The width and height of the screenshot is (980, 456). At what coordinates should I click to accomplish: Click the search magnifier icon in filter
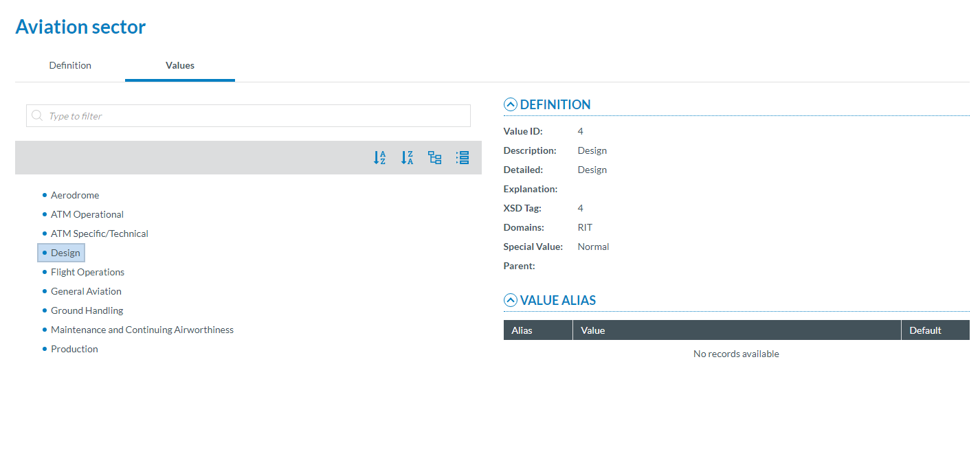(37, 116)
